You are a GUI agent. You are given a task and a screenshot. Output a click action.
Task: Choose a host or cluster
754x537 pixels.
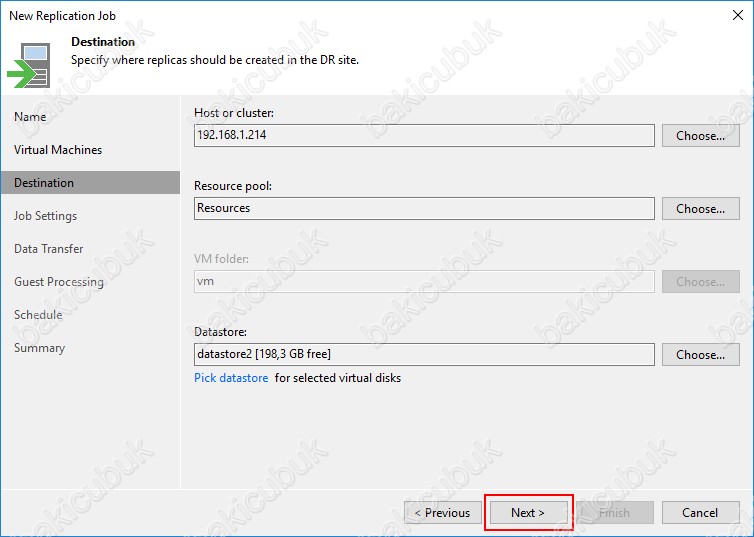coord(701,136)
